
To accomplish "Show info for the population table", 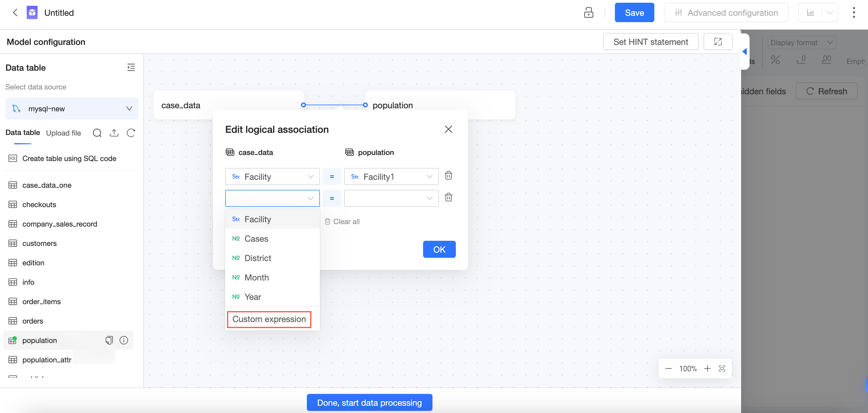I will pyautogui.click(x=124, y=340).
